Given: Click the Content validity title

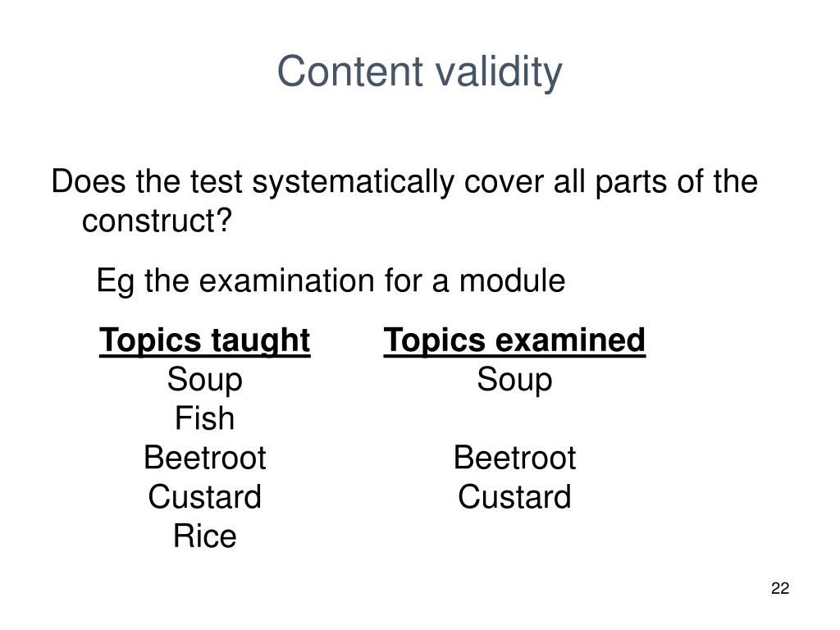Looking at the screenshot, I should [x=419, y=72].
